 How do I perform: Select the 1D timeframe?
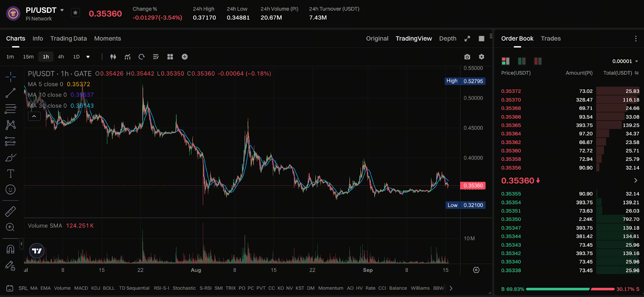click(76, 57)
